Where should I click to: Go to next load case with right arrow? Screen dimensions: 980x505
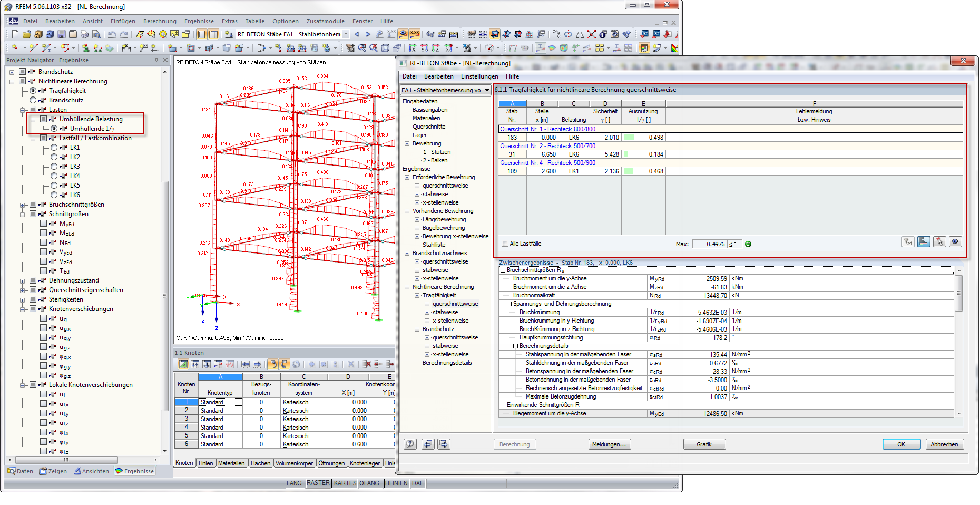(368, 34)
